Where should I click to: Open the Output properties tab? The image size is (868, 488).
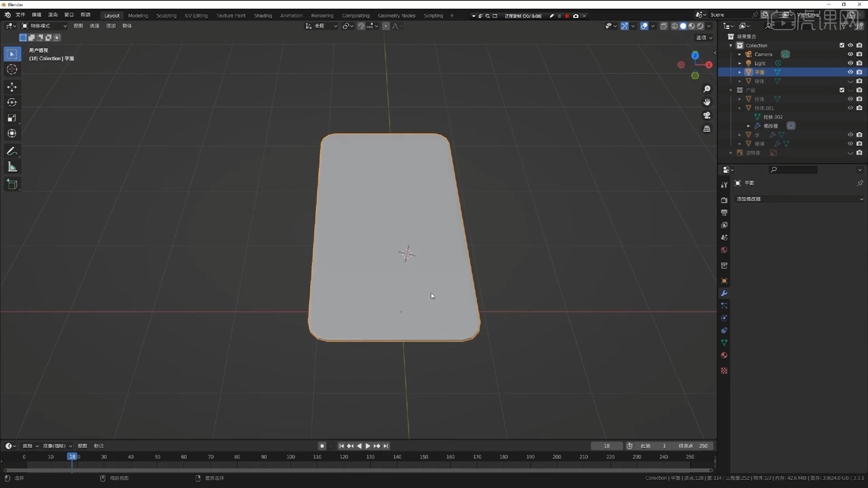click(724, 212)
